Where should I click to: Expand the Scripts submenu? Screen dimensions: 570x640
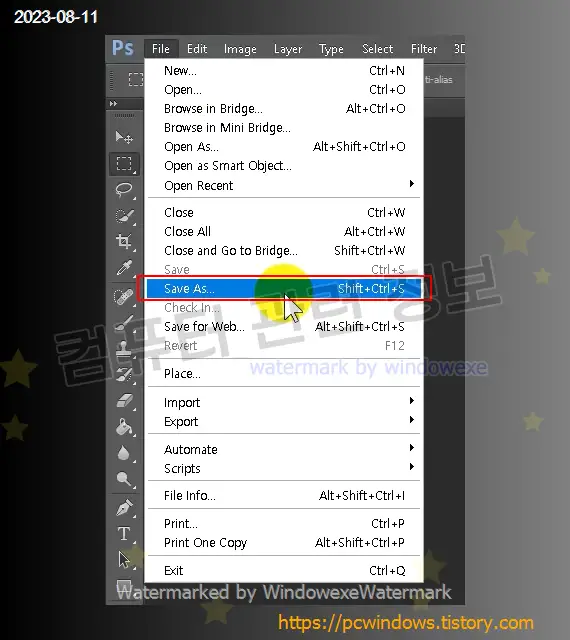[x=284, y=468]
